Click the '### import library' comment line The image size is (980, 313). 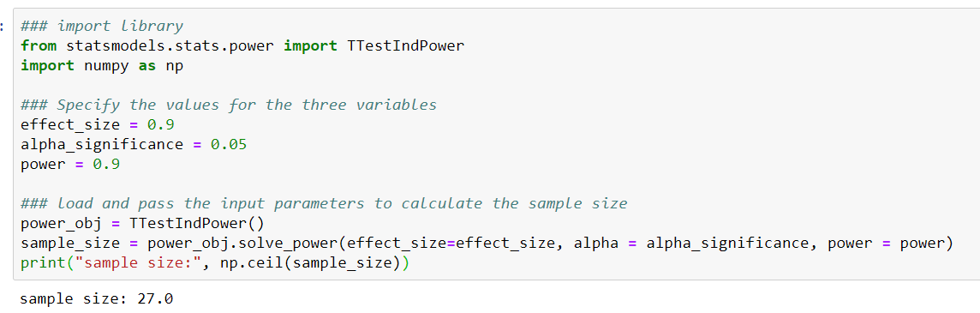102,27
